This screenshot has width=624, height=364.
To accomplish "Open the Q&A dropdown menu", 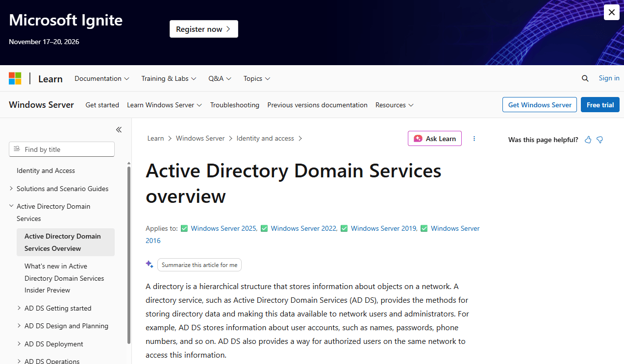I will [220, 78].
